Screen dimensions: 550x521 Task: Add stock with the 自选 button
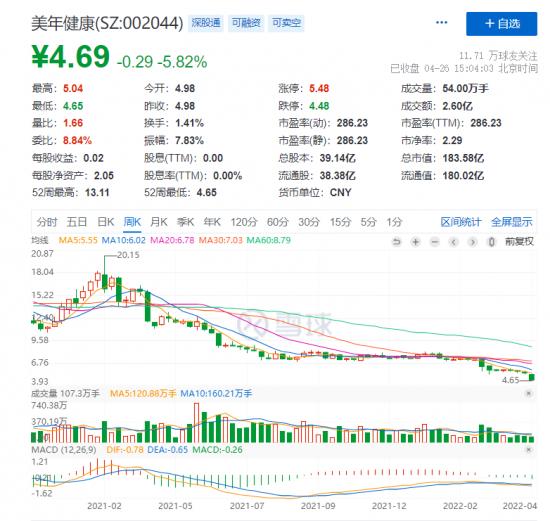pyautogui.click(x=502, y=24)
